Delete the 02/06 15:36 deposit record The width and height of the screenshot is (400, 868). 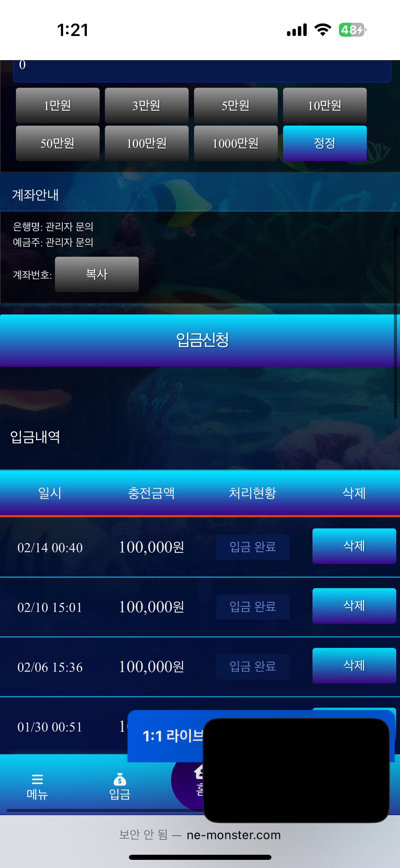(x=354, y=666)
